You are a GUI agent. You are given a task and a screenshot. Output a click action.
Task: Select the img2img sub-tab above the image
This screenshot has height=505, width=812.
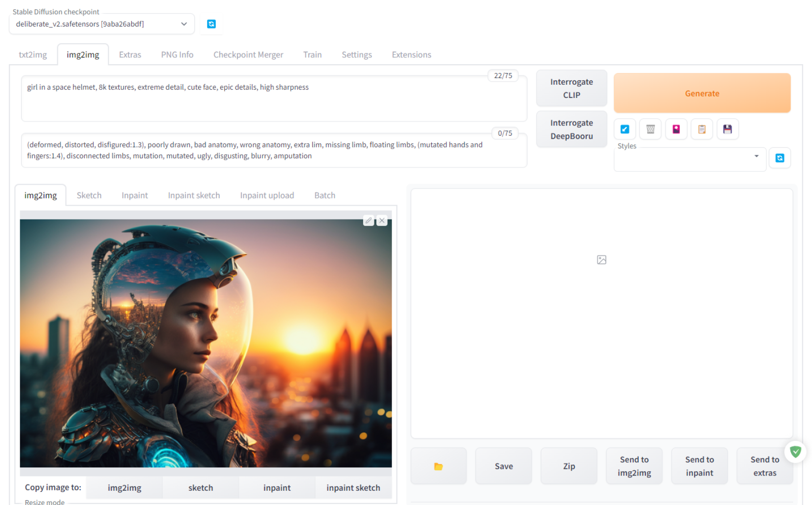[41, 195]
